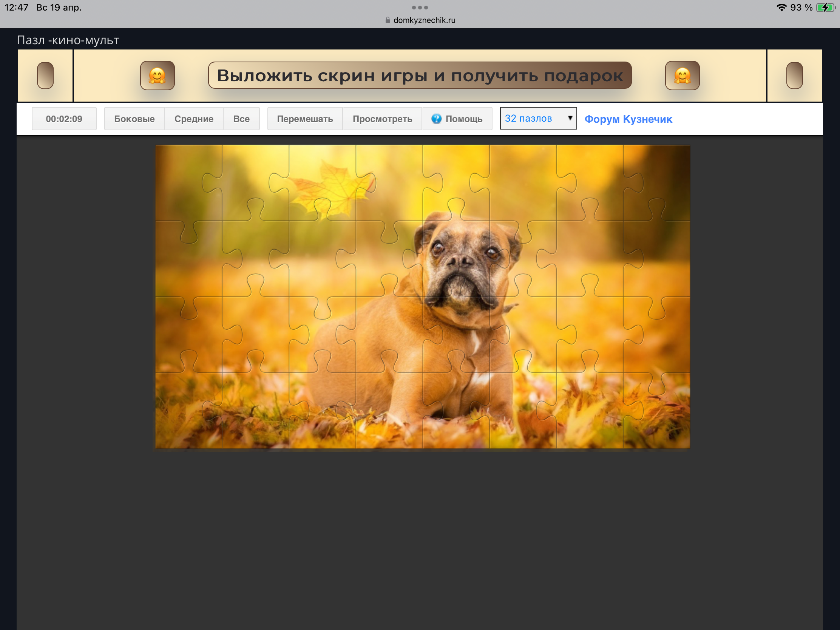Click the right hugging face emoji button
Screen dimensions: 840x630
coord(682,76)
